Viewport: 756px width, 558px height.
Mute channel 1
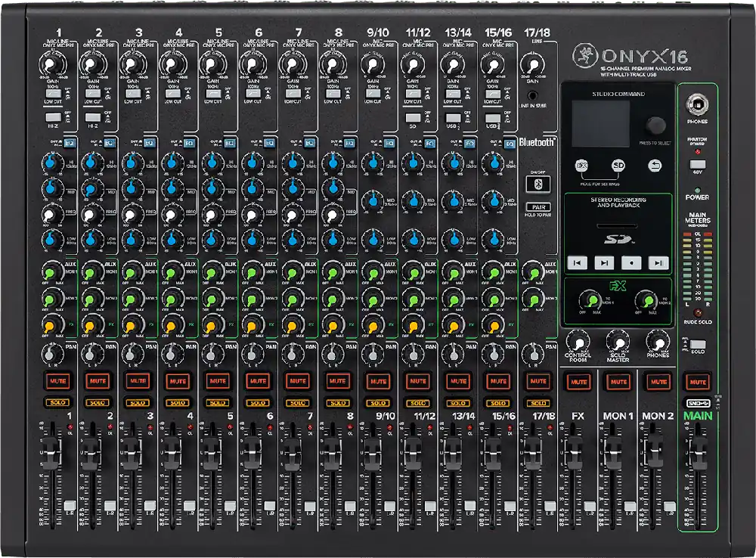coord(57,381)
